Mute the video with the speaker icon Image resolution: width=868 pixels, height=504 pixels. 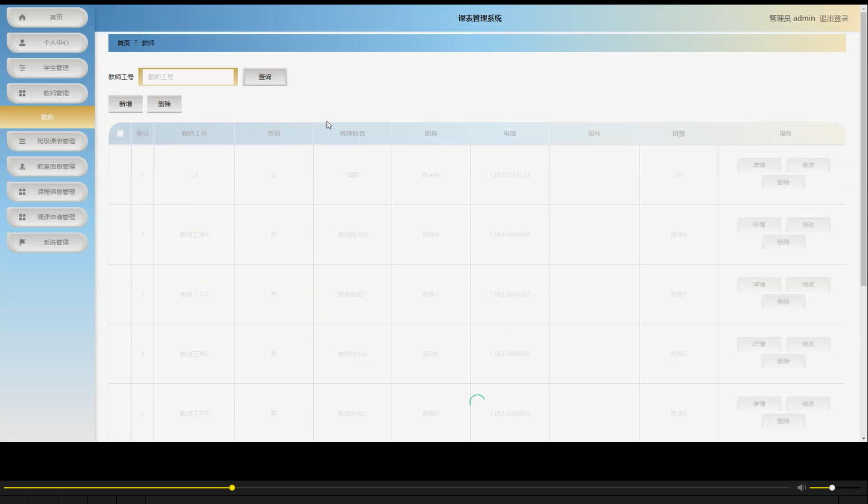coord(801,488)
